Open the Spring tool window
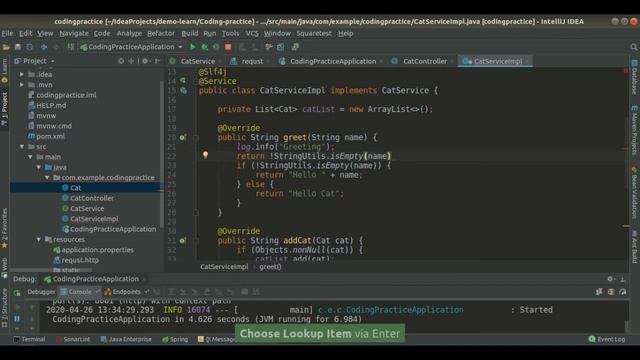Viewport: 640px width, 360px height. click(175, 339)
